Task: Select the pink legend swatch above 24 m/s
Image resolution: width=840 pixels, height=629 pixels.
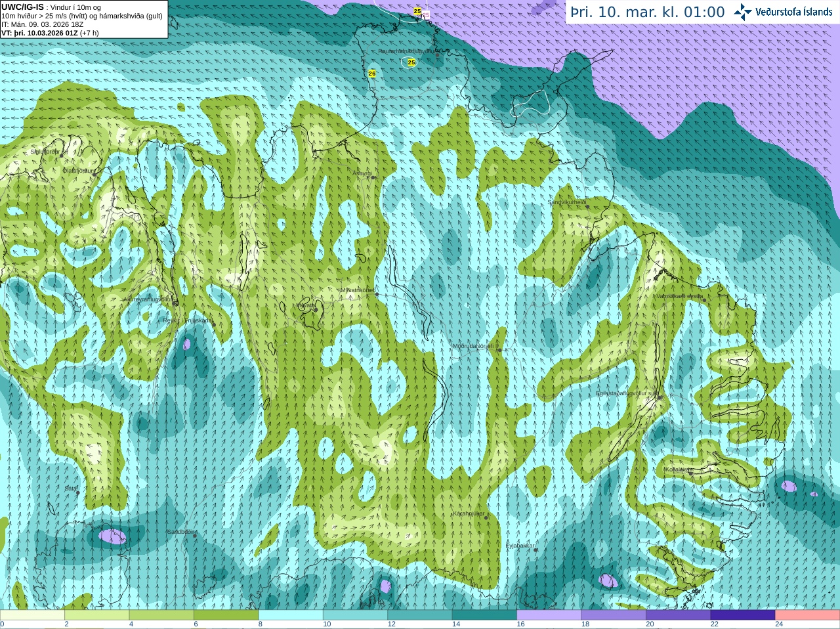Action: (808, 615)
